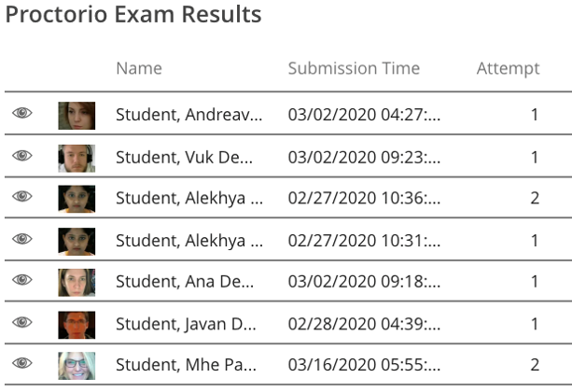Screen dimensions: 572x392
Task: Select Javan D's webcam thumbnail
Action: coord(77,324)
